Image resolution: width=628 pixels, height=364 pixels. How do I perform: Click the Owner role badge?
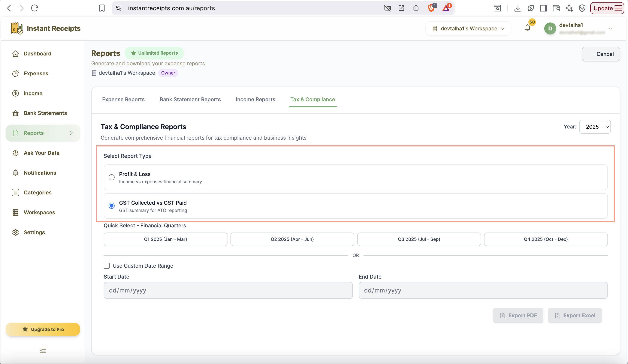168,73
